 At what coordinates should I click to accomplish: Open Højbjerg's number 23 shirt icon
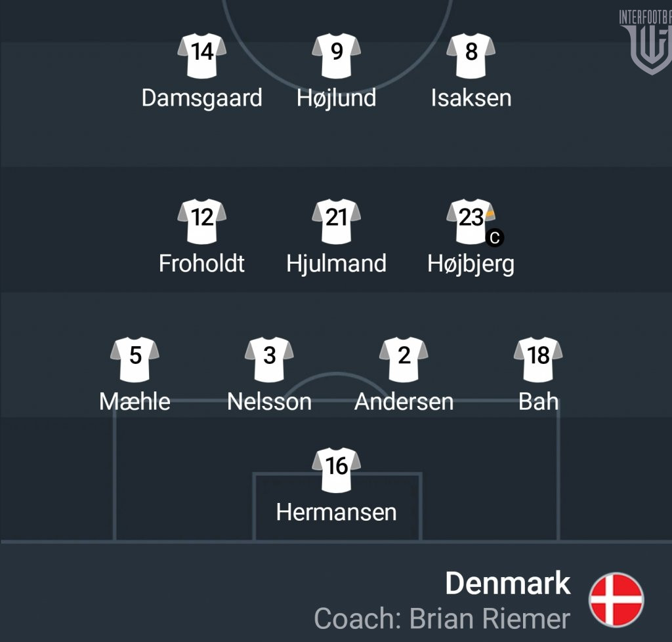[x=469, y=220]
